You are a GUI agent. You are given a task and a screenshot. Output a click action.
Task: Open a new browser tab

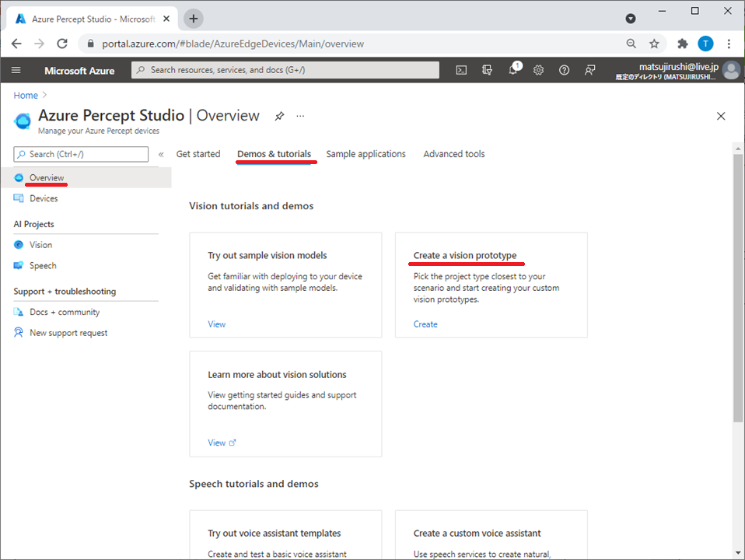click(x=194, y=19)
